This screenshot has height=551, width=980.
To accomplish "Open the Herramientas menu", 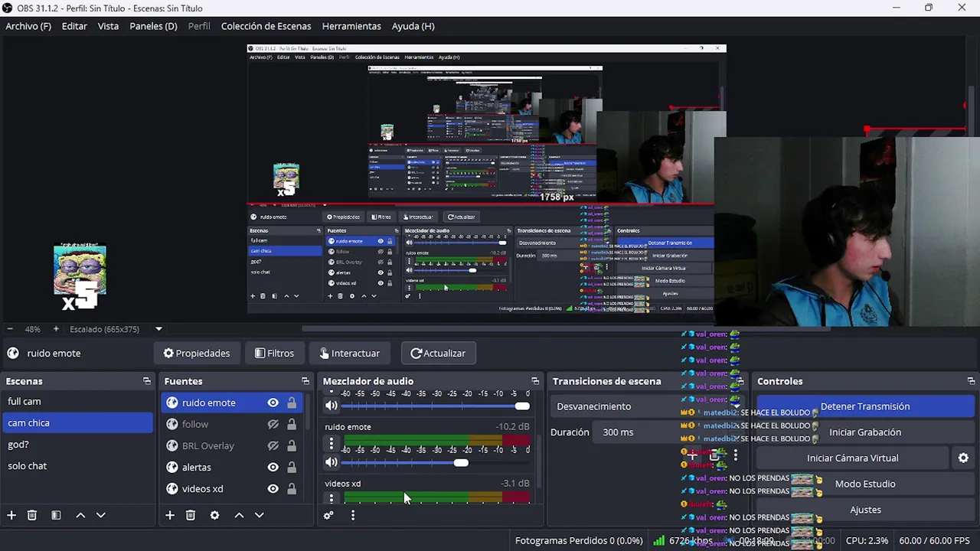I will point(351,26).
